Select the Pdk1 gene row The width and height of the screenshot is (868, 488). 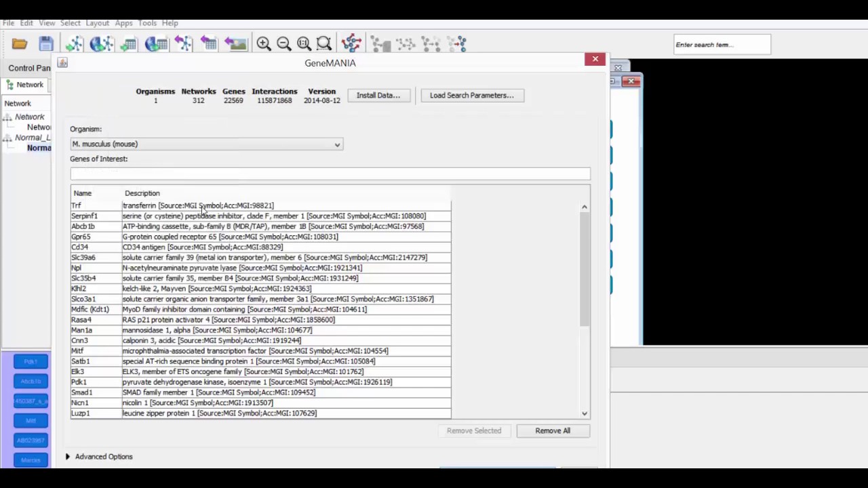point(260,382)
